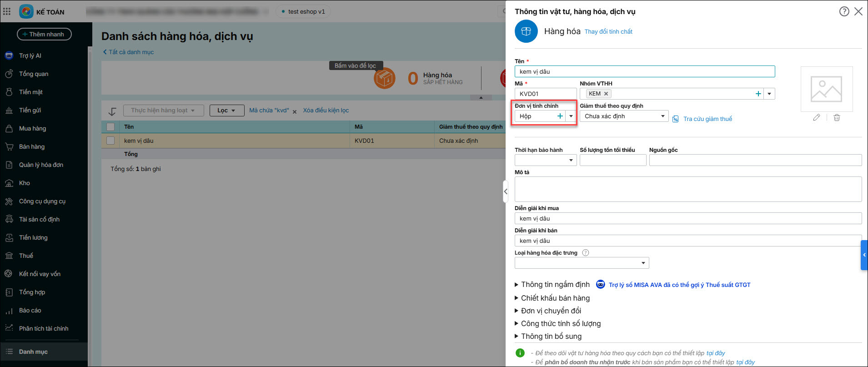
Task: Click the Thay đổi tính chất link
Action: pos(608,31)
